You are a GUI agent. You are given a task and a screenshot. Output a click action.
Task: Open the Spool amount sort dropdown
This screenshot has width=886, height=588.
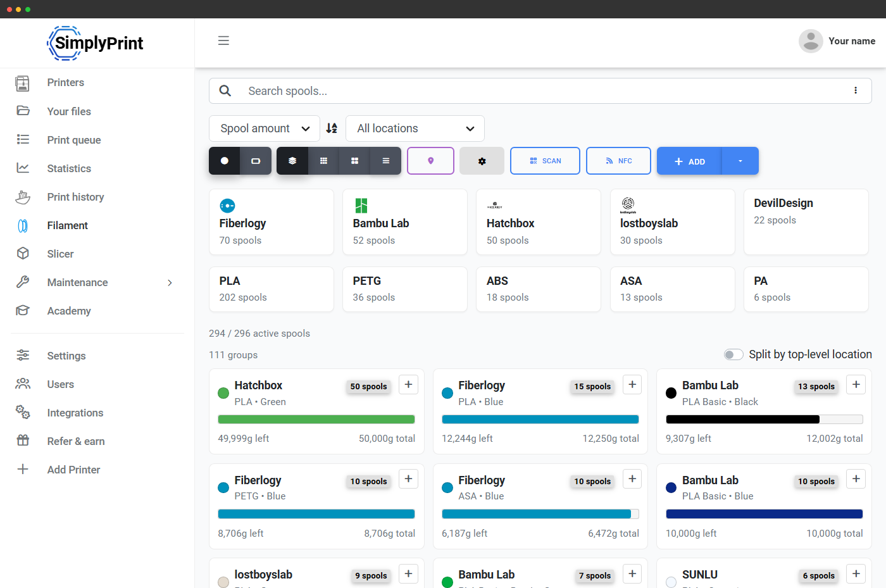pyautogui.click(x=265, y=128)
